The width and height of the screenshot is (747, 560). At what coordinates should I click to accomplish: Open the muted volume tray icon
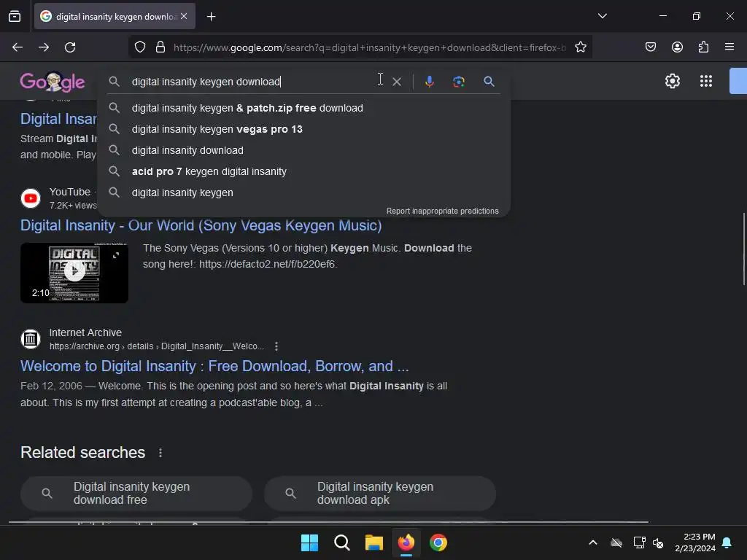pos(658,542)
